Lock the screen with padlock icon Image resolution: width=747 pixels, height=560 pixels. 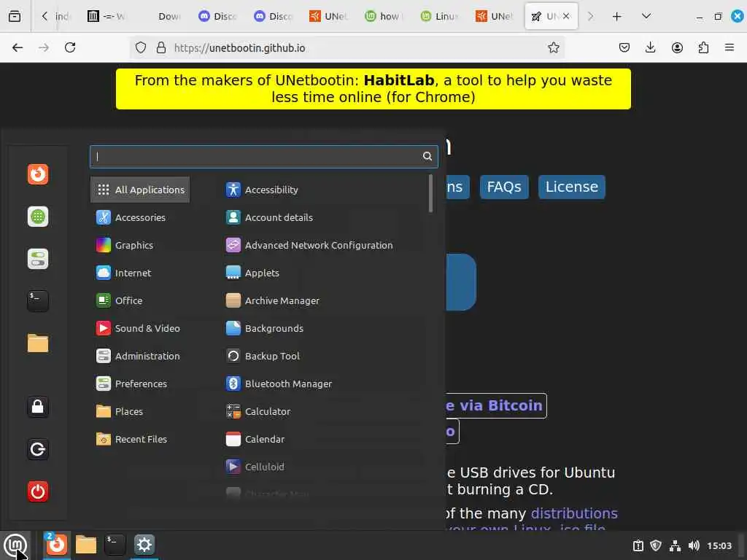click(x=38, y=407)
